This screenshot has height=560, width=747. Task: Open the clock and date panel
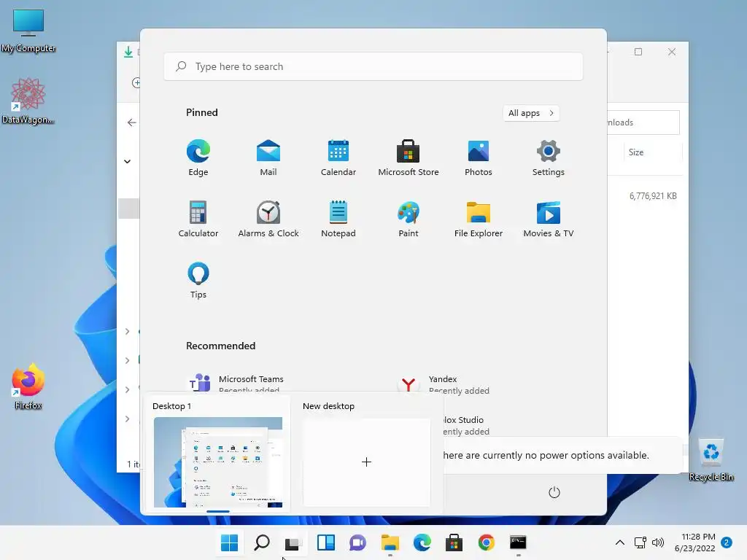[x=695, y=542]
